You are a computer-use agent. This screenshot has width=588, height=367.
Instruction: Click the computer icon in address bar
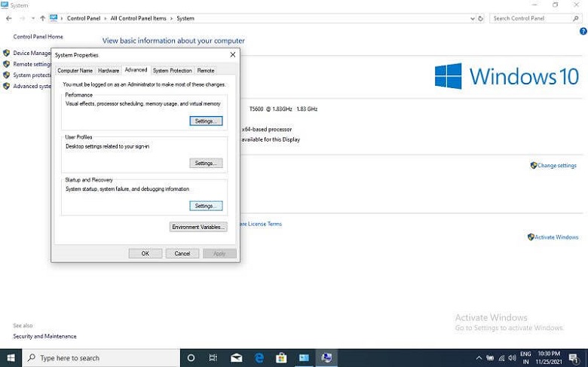tap(54, 18)
